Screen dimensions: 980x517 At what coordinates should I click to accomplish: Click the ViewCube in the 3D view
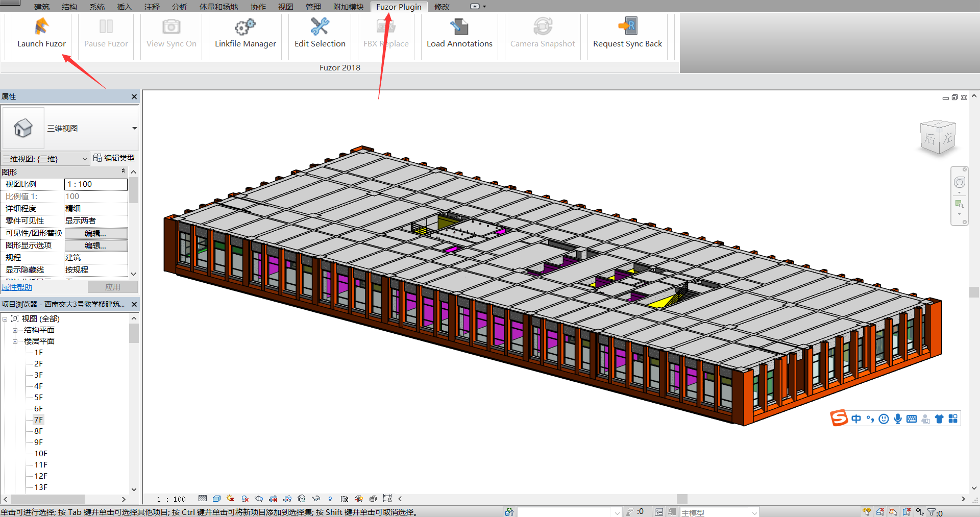pos(938,137)
